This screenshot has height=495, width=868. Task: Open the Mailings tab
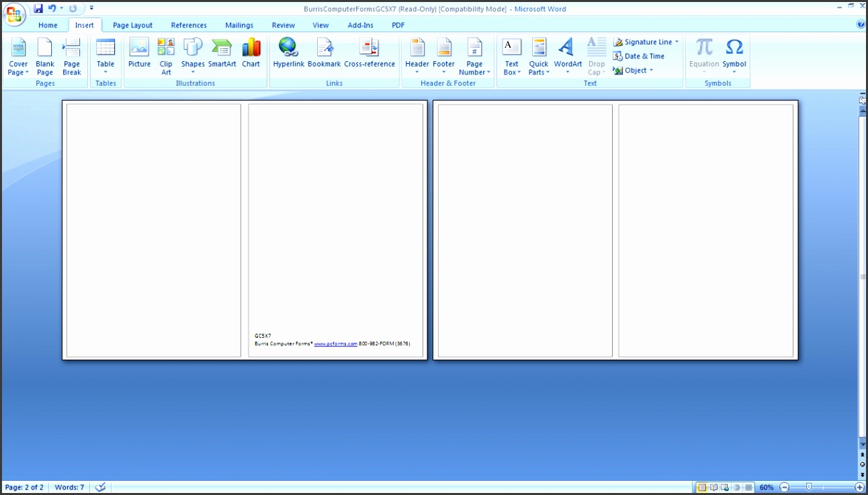coord(239,26)
